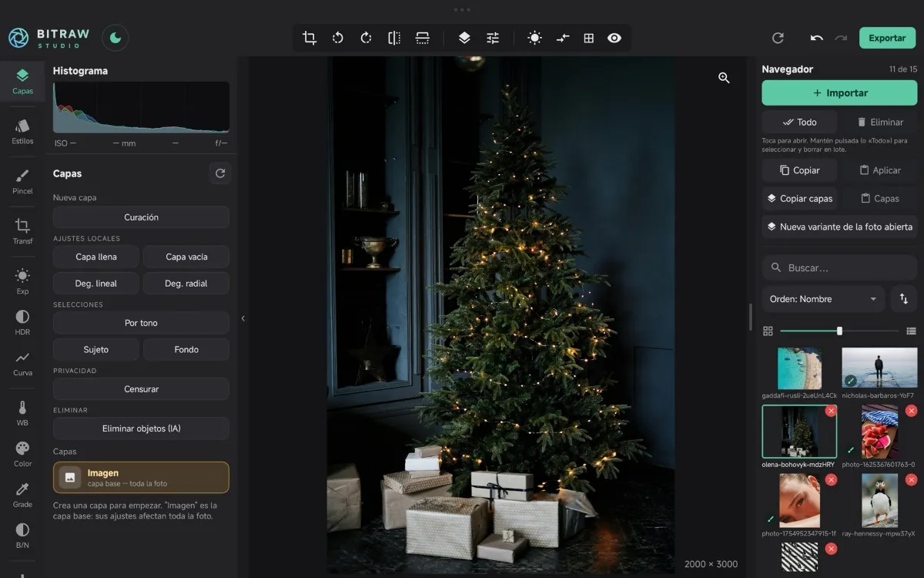Open the Orden: Nombre dropdown
This screenshot has width=924, height=578.
(x=824, y=299)
